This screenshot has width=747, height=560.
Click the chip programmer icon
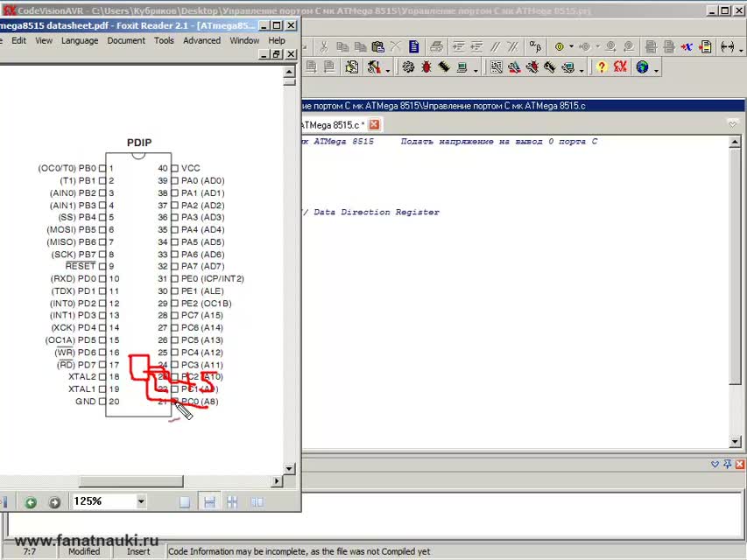tap(444, 67)
